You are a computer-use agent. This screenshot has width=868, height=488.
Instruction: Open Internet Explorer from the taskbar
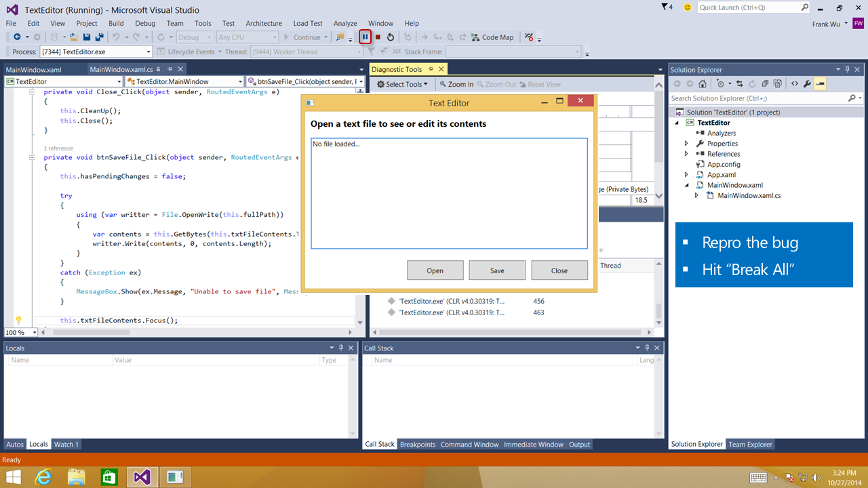tap(44, 476)
